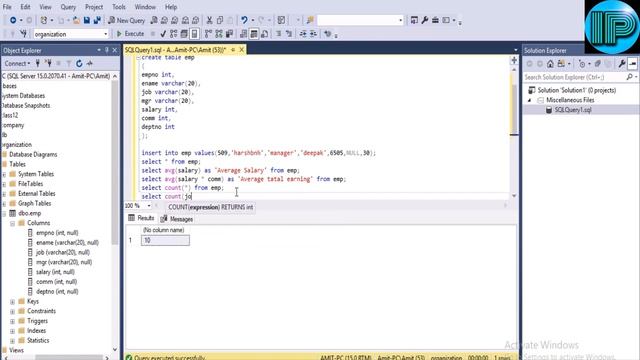
Task: Select the dbo.emp table node
Action: coord(29,213)
